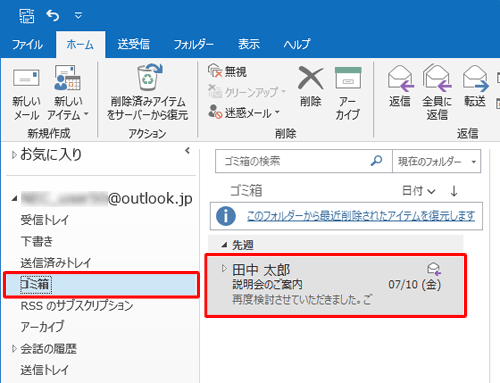Open the フォルダー ribbon tab
Viewport: 500px width, 383px height.
tap(194, 44)
